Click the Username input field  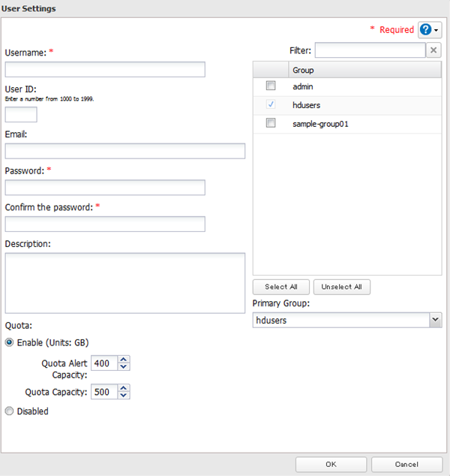pyautogui.click(x=105, y=70)
